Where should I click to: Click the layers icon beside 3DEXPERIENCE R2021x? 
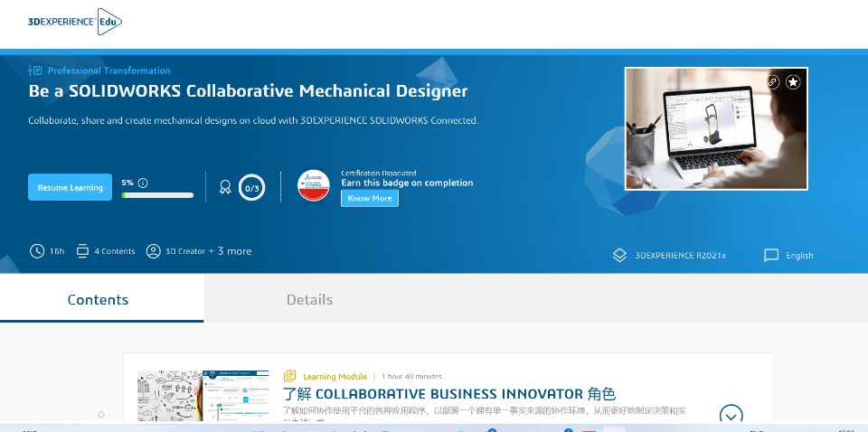click(620, 255)
